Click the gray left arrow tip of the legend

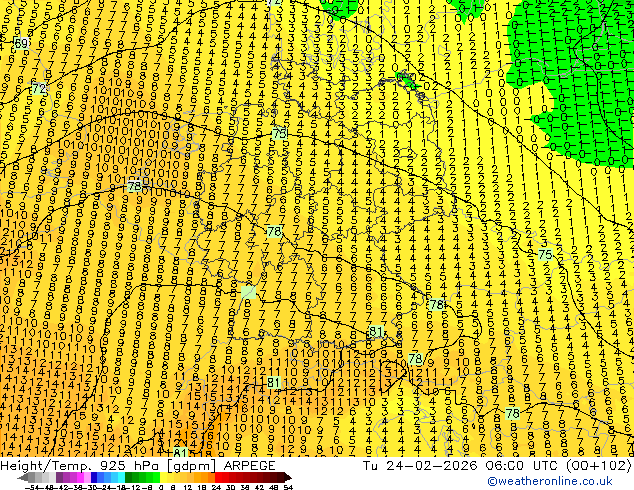point(23,478)
